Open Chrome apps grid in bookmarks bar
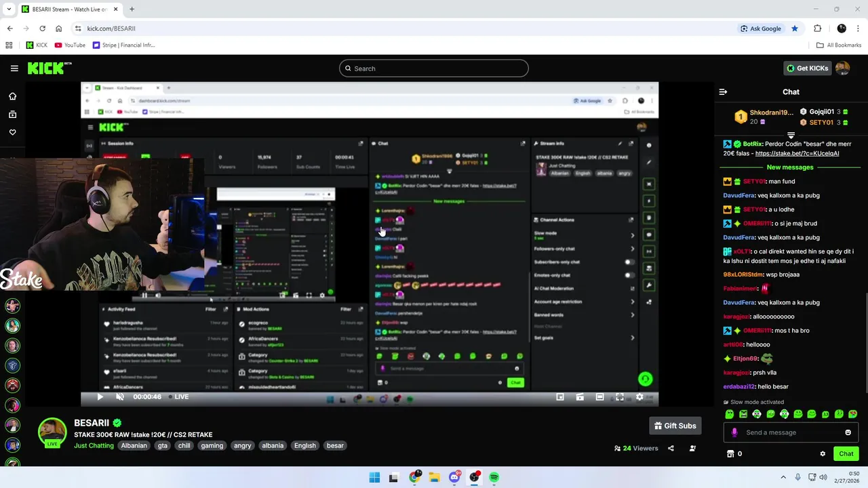 tap(9, 45)
